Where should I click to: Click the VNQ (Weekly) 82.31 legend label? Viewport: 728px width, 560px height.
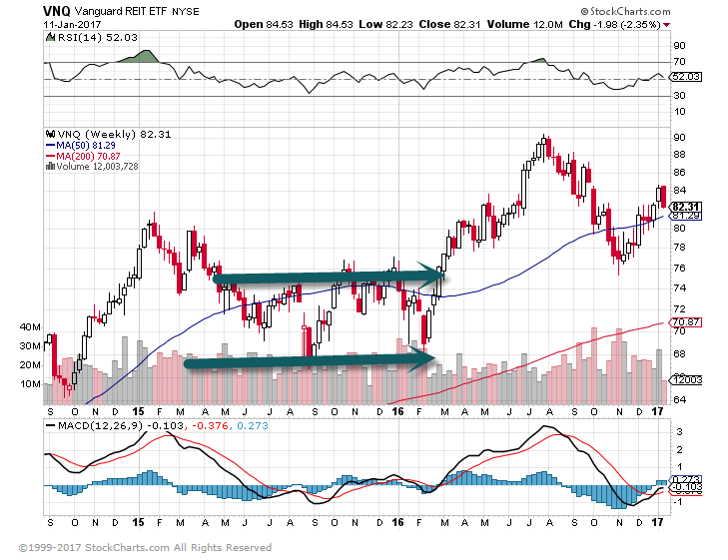click(114, 134)
